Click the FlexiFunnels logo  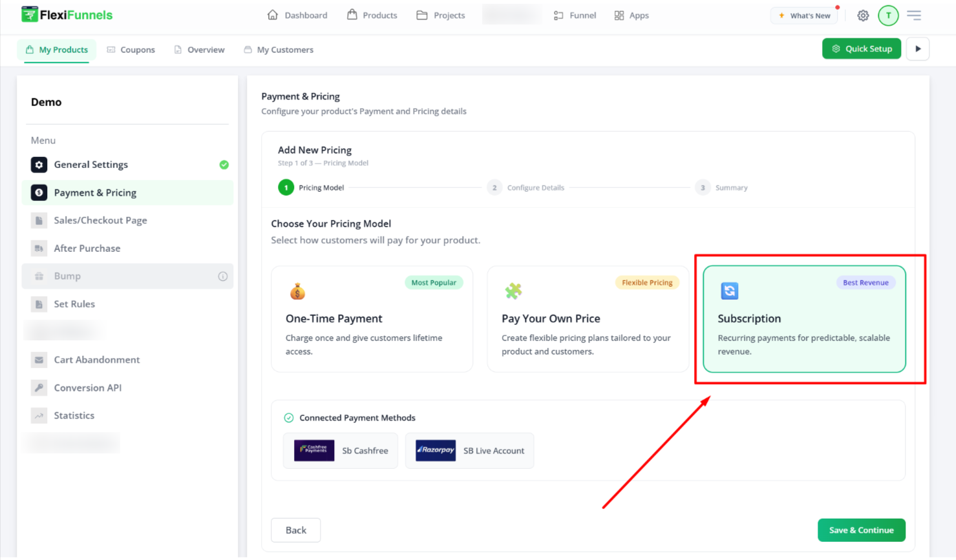[x=67, y=14]
